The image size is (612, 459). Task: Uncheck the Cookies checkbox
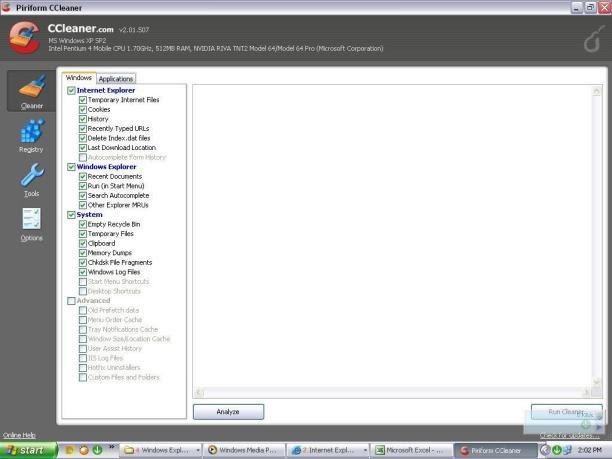click(x=83, y=110)
